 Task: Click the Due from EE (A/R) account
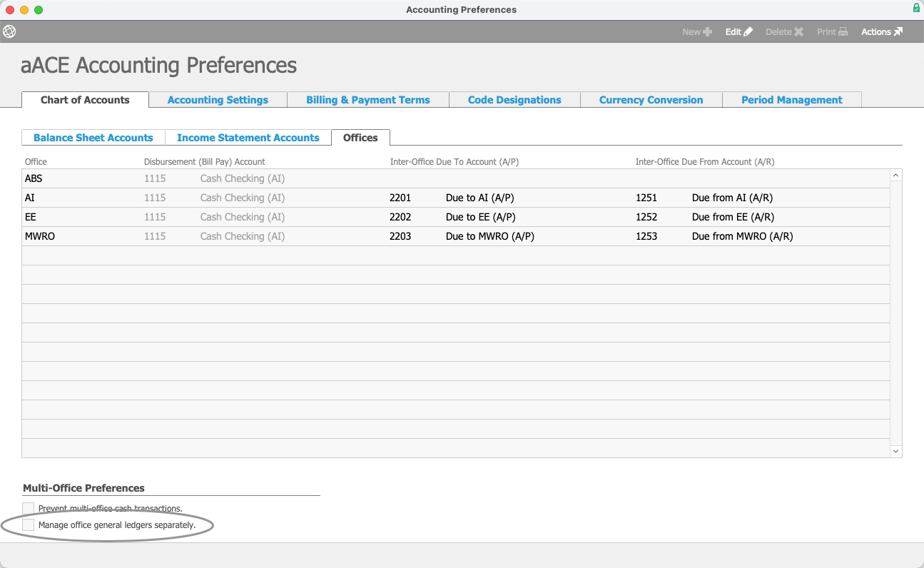tap(733, 217)
